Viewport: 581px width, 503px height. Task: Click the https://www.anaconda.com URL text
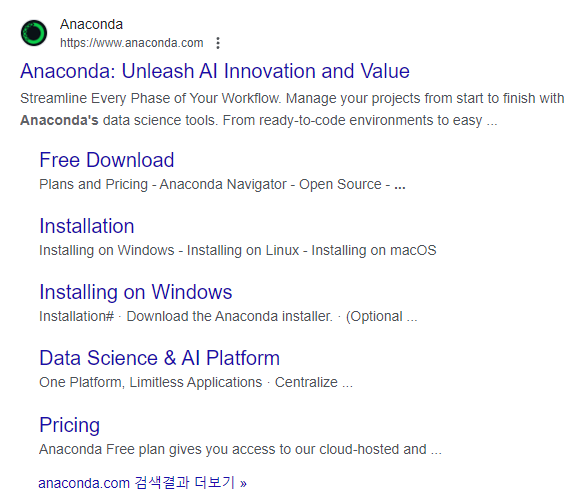(132, 43)
